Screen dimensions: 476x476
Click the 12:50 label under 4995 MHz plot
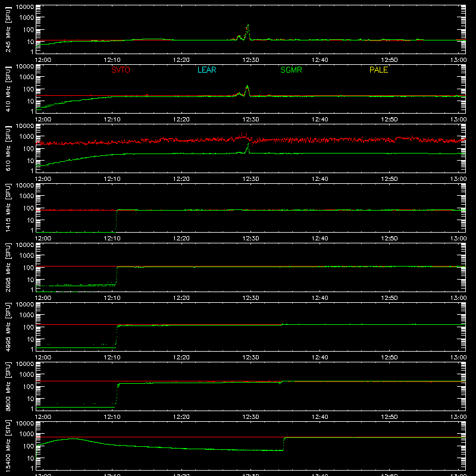click(x=389, y=358)
